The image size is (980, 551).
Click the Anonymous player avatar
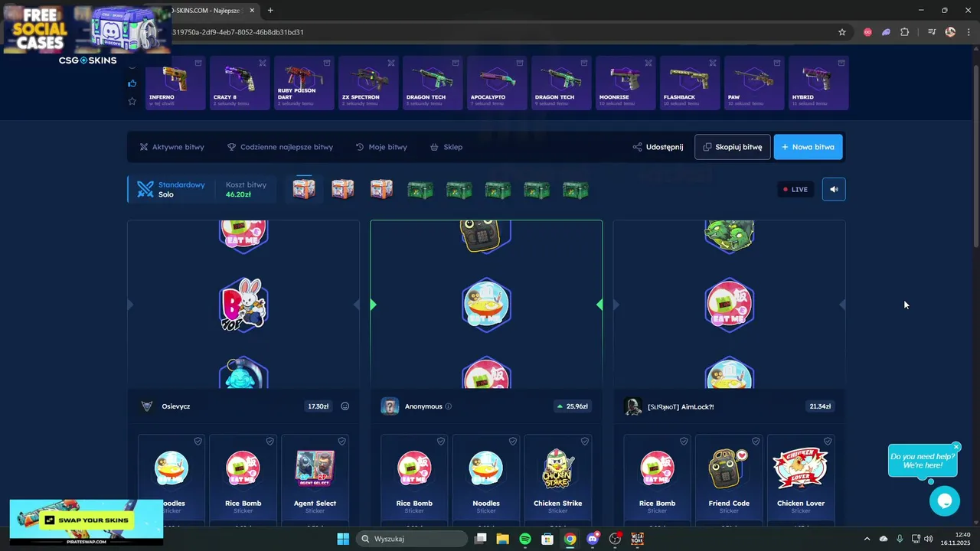click(x=390, y=406)
